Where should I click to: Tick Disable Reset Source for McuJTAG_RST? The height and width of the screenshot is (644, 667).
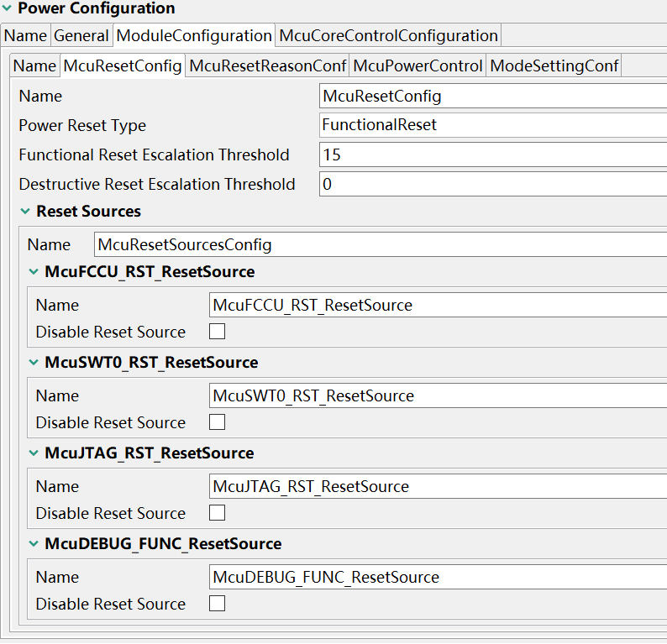(218, 513)
